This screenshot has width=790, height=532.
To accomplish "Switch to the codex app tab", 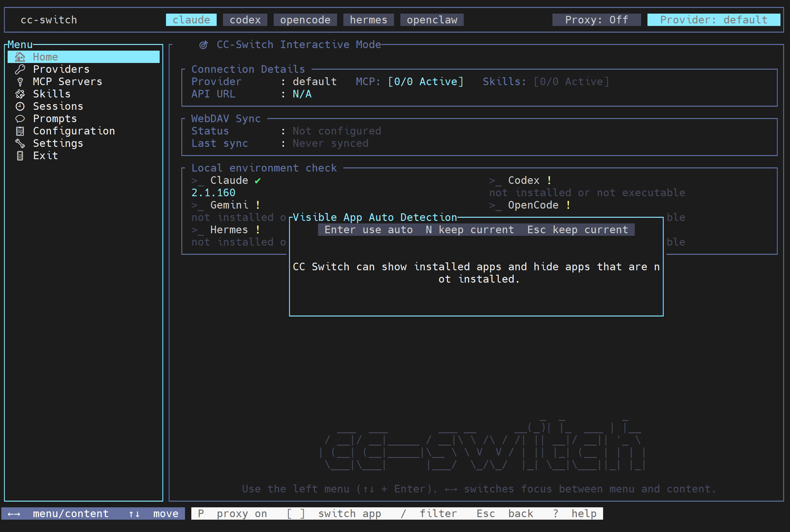I will [245, 20].
